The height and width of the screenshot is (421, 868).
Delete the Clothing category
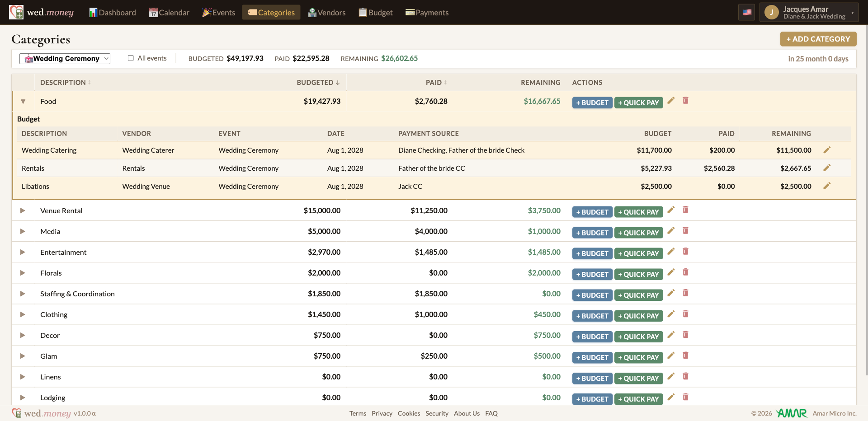click(685, 313)
